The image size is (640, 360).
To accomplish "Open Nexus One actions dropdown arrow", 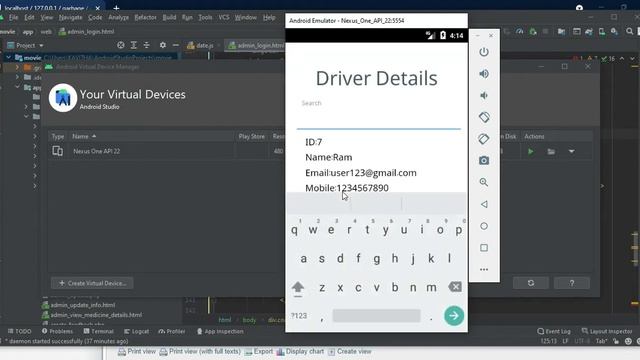I will (571, 151).
